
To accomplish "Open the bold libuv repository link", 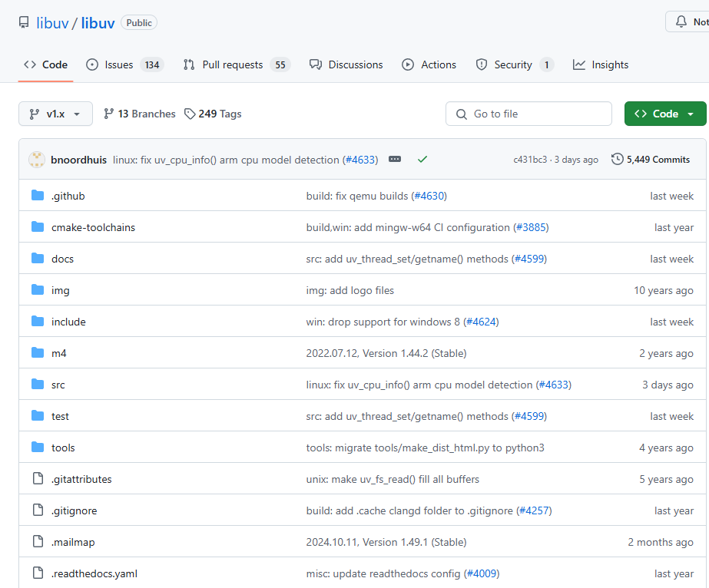I will coord(98,22).
